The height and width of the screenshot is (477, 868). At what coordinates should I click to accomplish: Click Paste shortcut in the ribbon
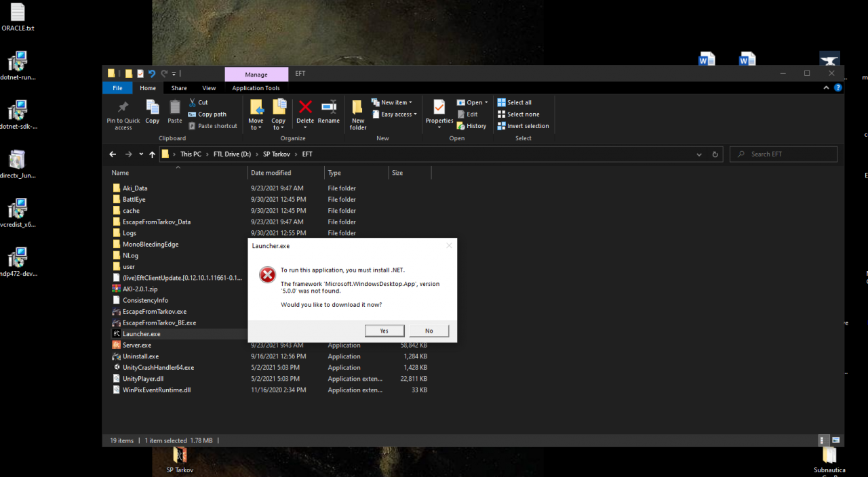213,126
